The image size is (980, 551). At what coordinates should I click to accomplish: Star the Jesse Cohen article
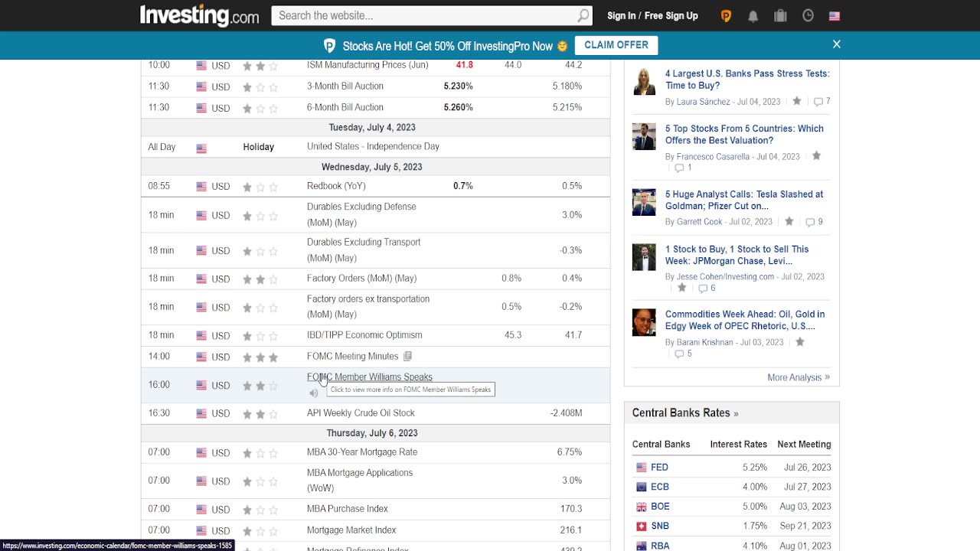pyautogui.click(x=681, y=288)
